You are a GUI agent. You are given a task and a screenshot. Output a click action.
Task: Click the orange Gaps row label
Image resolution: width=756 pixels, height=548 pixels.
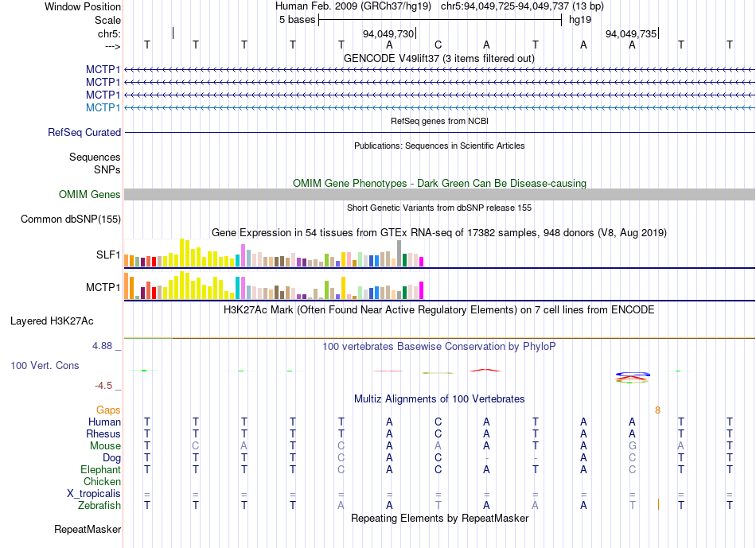pos(108,410)
